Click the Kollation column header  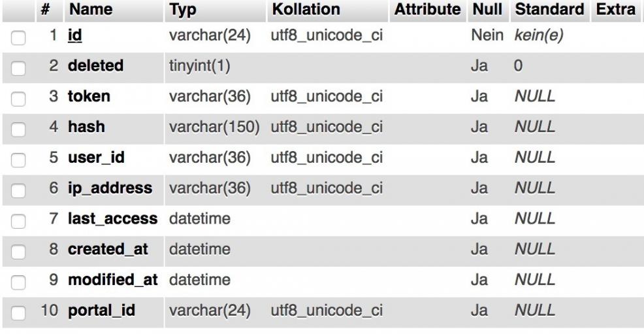(306, 10)
